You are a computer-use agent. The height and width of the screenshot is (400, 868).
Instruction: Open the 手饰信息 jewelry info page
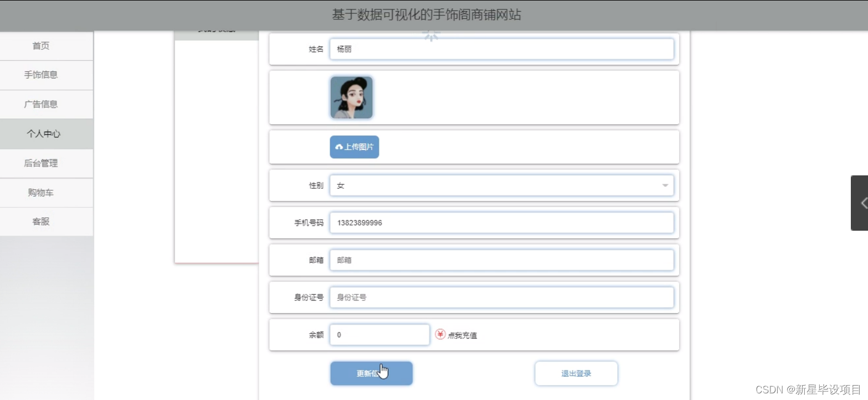pos(40,75)
